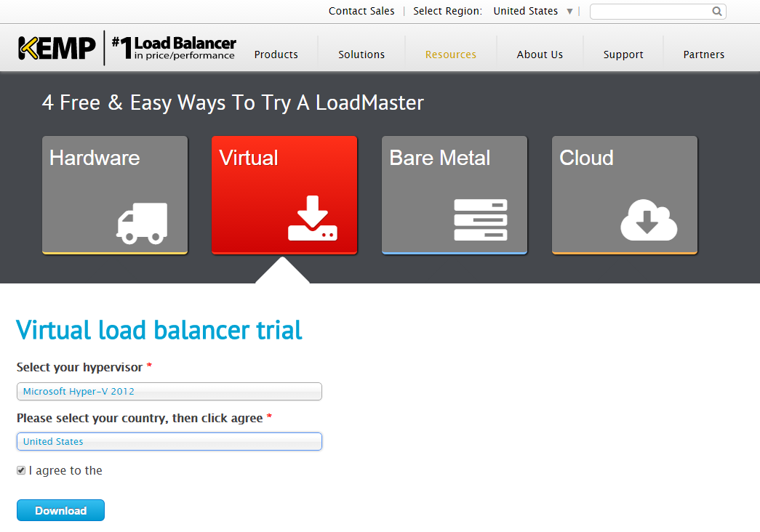
Task: Click the Cloud download icon
Action: pyautogui.click(x=649, y=220)
